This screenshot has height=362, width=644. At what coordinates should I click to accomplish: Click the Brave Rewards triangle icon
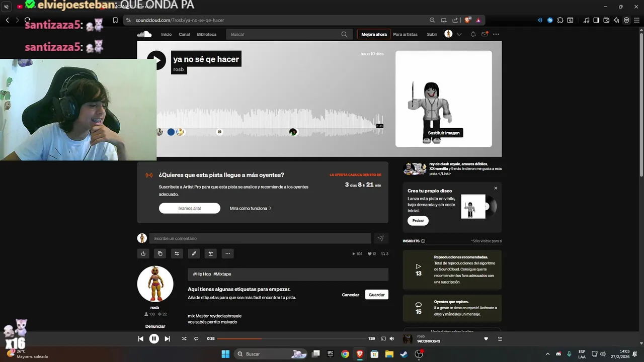[x=478, y=20]
